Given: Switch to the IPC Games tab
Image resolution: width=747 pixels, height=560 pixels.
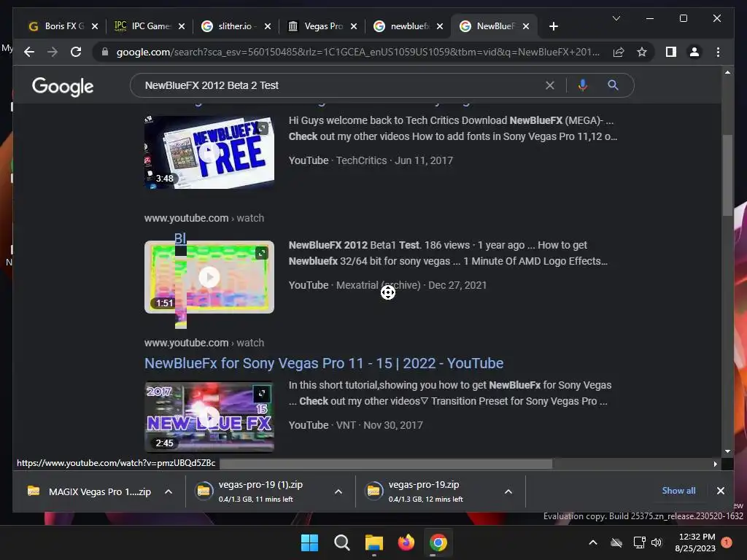Looking at the screenshot, I should click(150, 26).
